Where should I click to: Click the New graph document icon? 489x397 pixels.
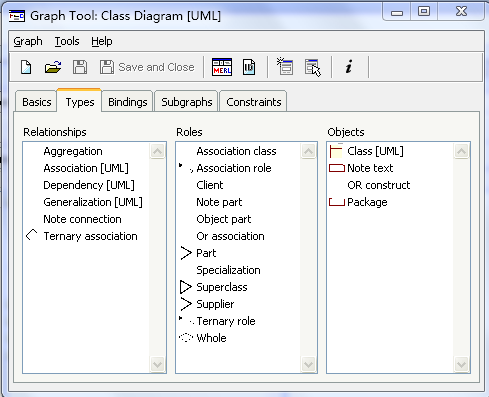[26, 67]
